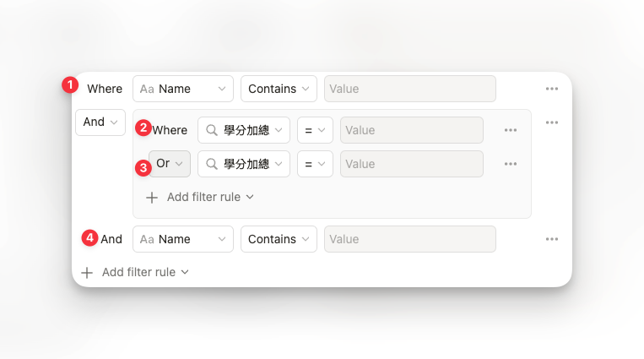Open more options for the first filter rule
Viewport: 644px width, 359px height.
(x=551, y=89)
